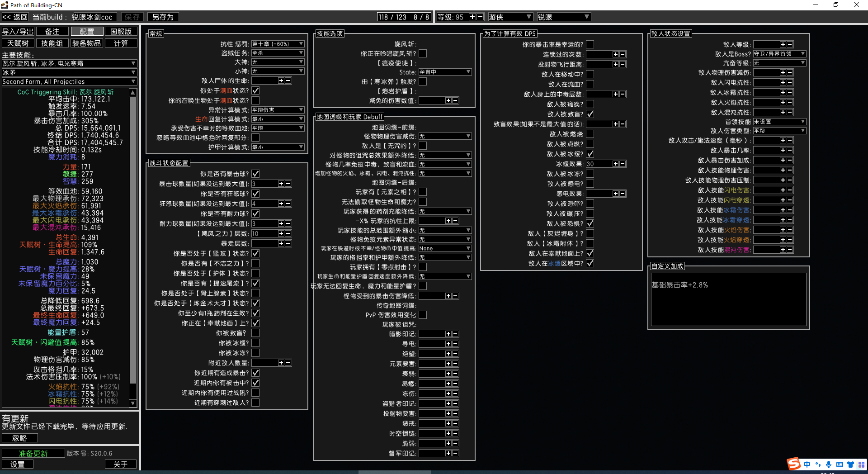The width and height of the screenshot is (868, 474).
Task: Enable the 你被致盲 checkbox
Action: 255,333
